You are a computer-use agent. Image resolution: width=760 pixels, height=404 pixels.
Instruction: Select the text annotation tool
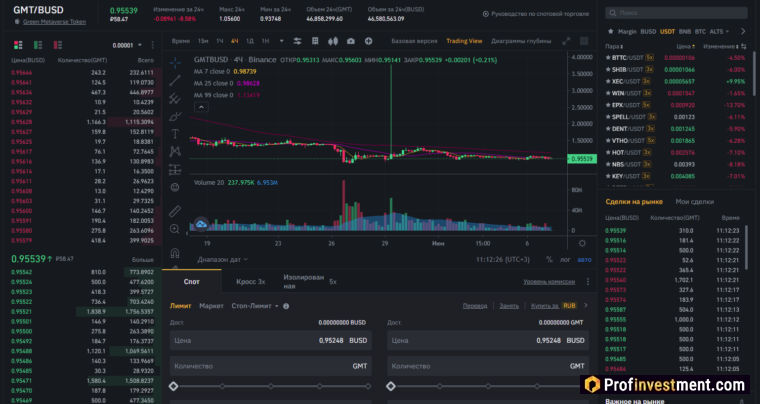pyautogui.click(x=175, y=134)
